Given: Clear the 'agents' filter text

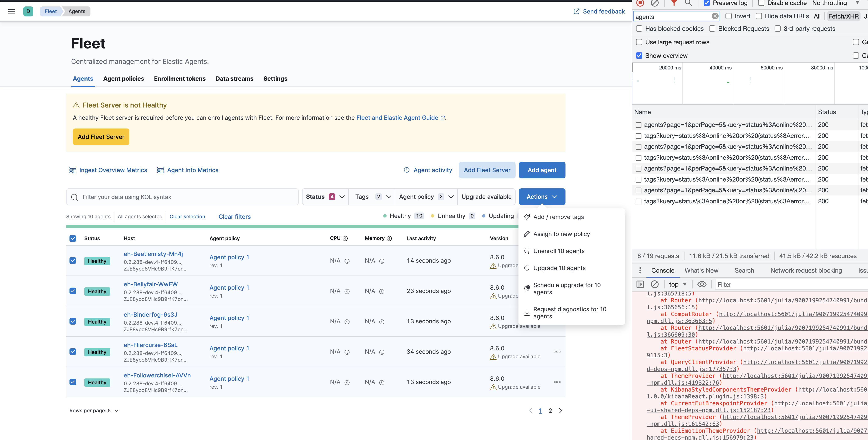Looking at the screenshot, I should click(715, 16).
